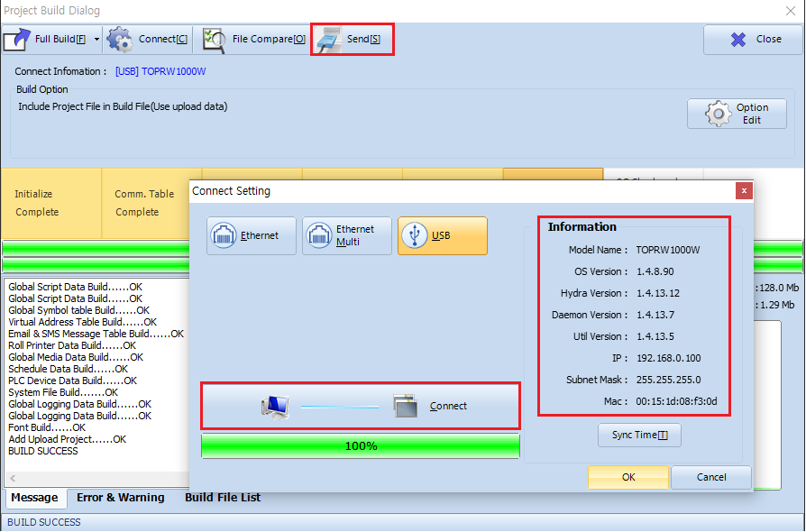This screenshot has height=532, width=806.
Task: Select the Global Symbol table Build line
Action: pos(78,310)
